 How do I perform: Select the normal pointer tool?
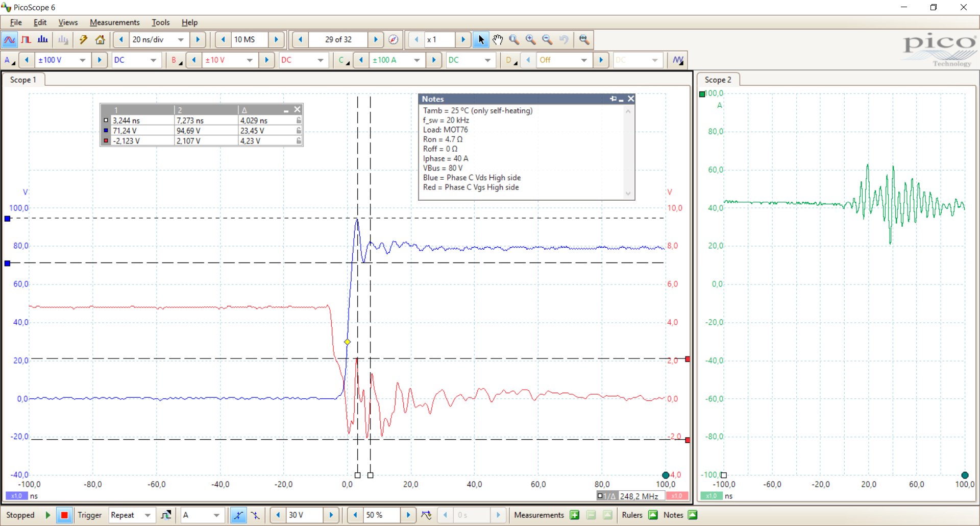coord(481,40)
